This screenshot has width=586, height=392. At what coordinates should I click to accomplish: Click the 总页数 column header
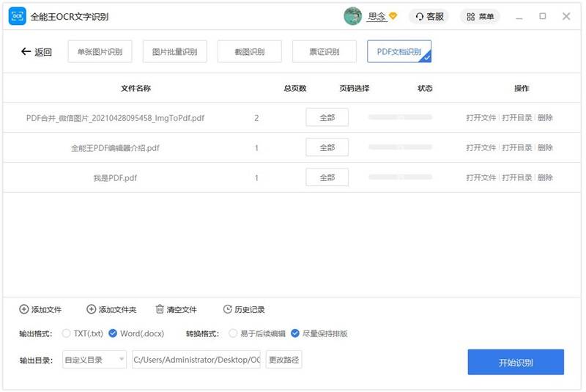coord(295,88)
